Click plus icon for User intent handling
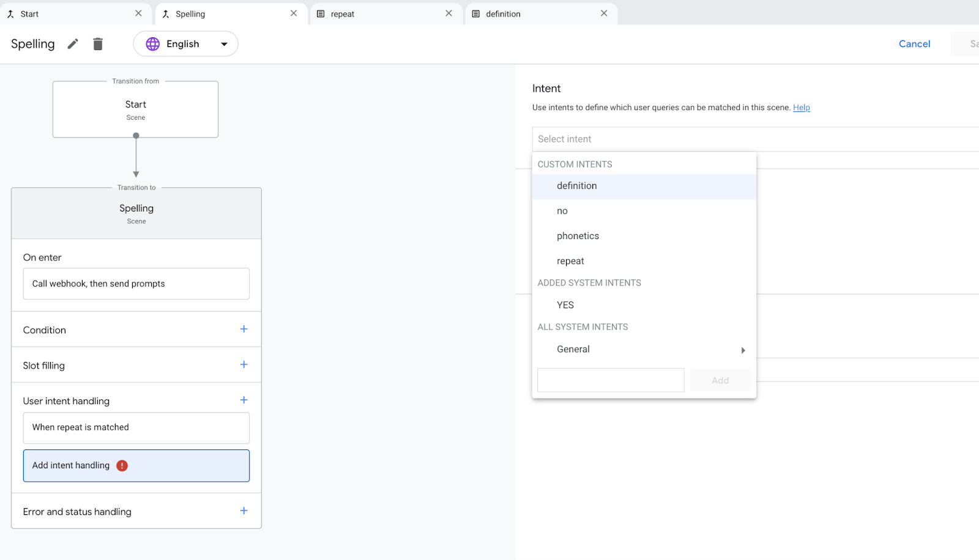Viewport: 979px width, 560px height. point(244,400)
